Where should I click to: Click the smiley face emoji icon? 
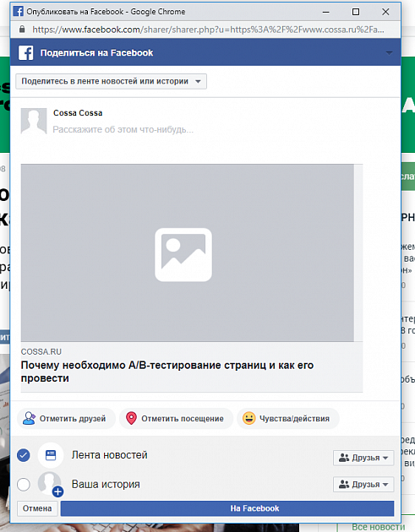coord(249,418)
